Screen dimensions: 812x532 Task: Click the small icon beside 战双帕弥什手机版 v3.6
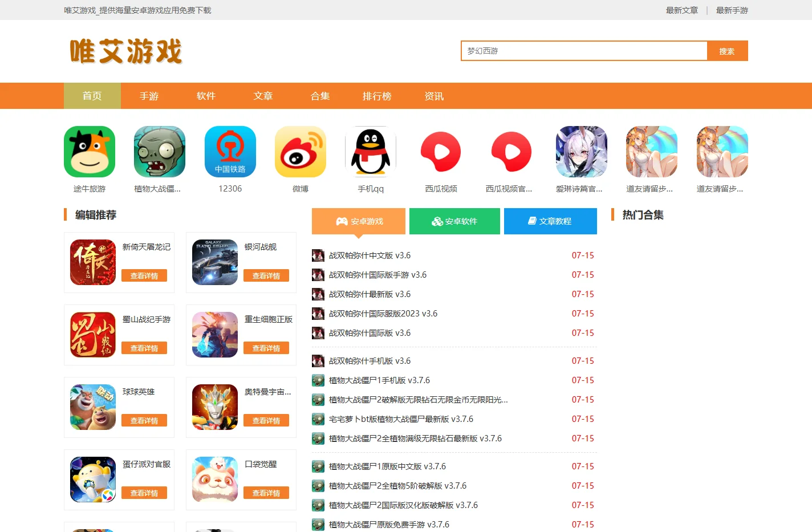tap(318, 361)
